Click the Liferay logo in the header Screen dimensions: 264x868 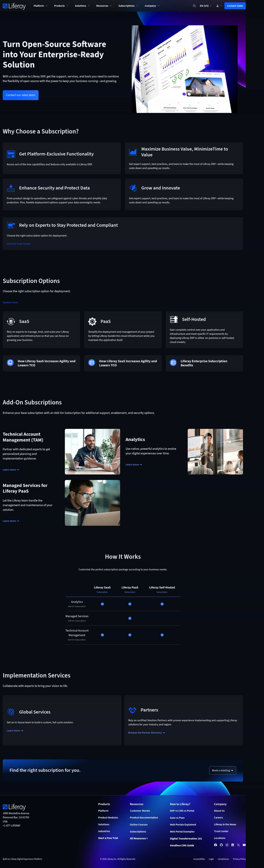[14, 6]
